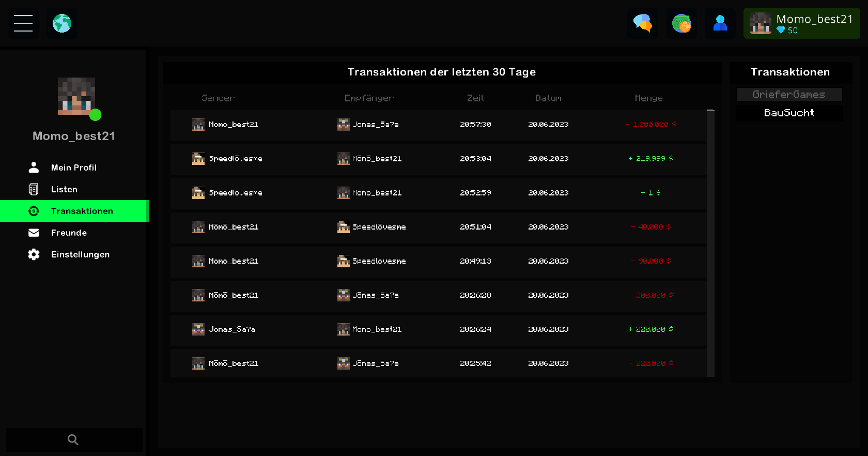
Task: Click the transaction list scrollbar
Action: 710,243
